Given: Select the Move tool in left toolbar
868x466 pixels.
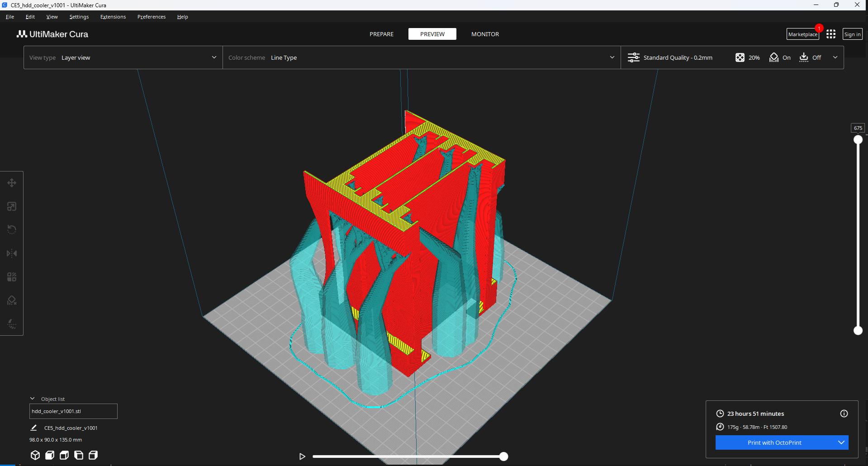Looking at the screenshot, I should click(12, 183).
